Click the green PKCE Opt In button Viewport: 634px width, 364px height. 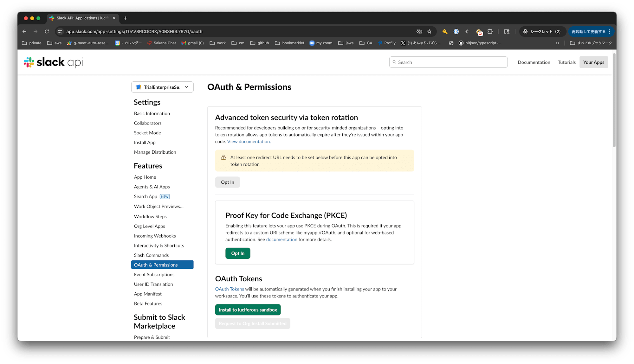238,253
